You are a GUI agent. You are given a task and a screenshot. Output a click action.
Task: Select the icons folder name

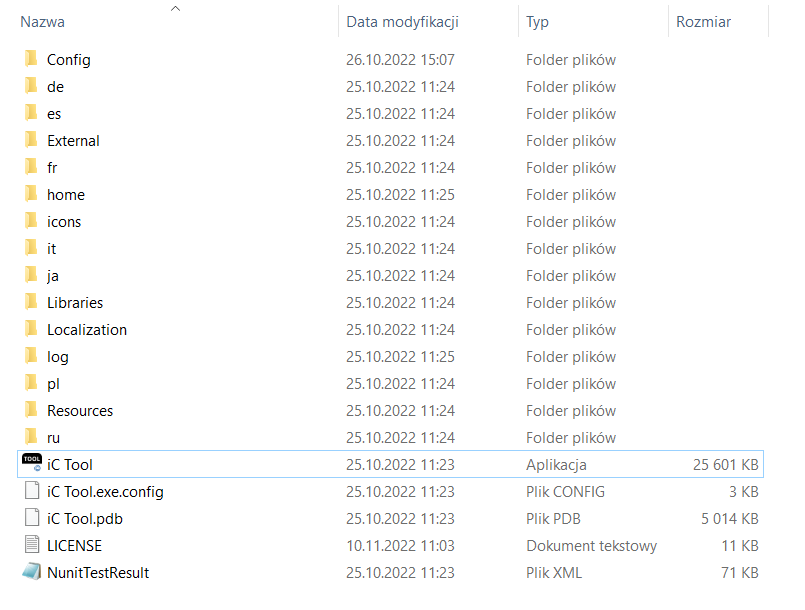pyautogui.click(x=64, y=221)
